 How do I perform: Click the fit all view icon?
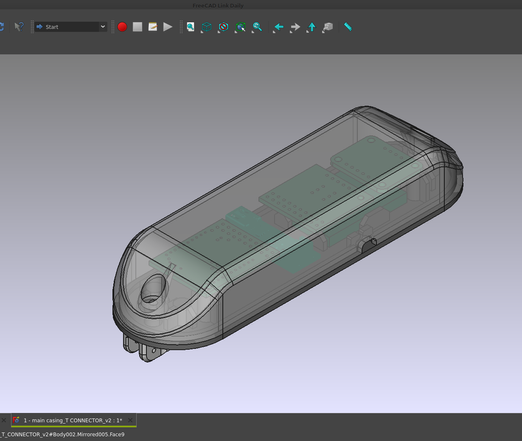190,27
